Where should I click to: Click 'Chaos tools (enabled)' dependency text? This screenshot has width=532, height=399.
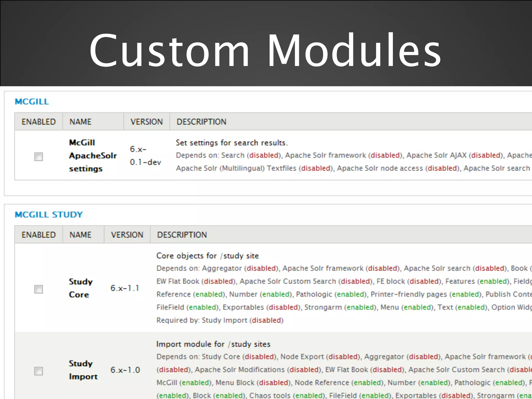[287, 396]
